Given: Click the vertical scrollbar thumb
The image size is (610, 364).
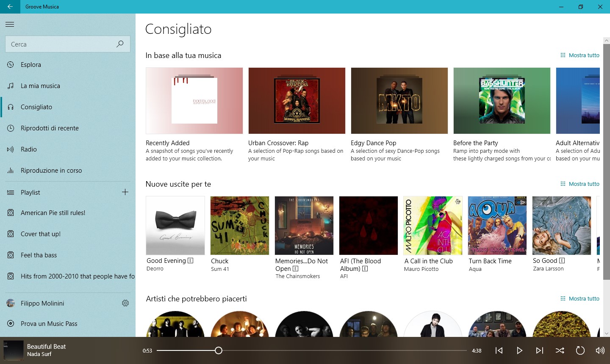Looking at the screenshot, I should coord(607,162).
